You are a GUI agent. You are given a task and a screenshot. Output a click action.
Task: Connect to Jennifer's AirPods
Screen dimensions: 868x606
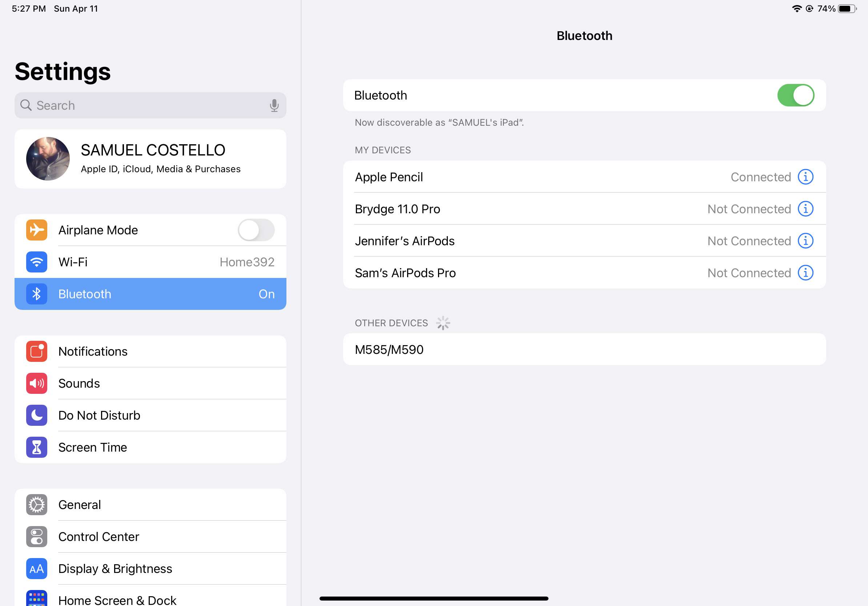pyautogui.click(x=584, y=241)
